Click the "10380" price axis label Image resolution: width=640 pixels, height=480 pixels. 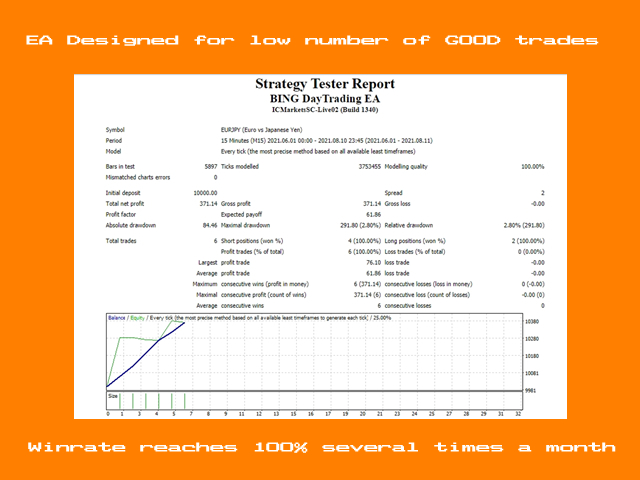point(532,322)
